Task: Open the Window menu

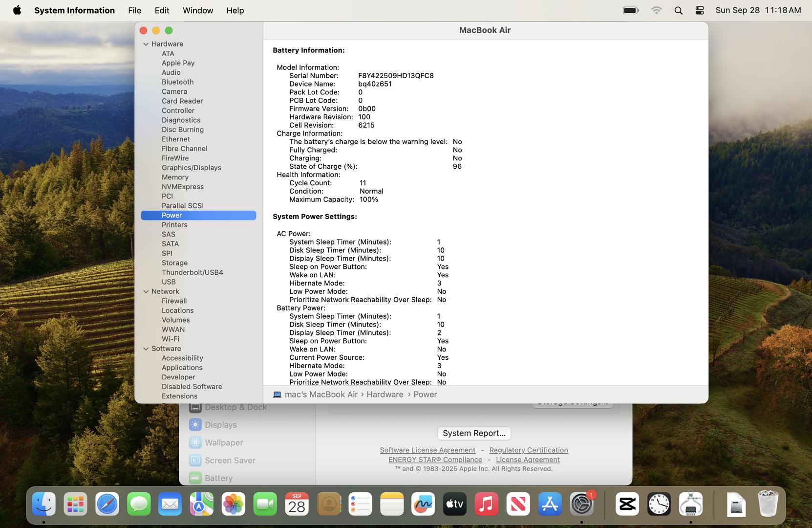Action: 198,10
